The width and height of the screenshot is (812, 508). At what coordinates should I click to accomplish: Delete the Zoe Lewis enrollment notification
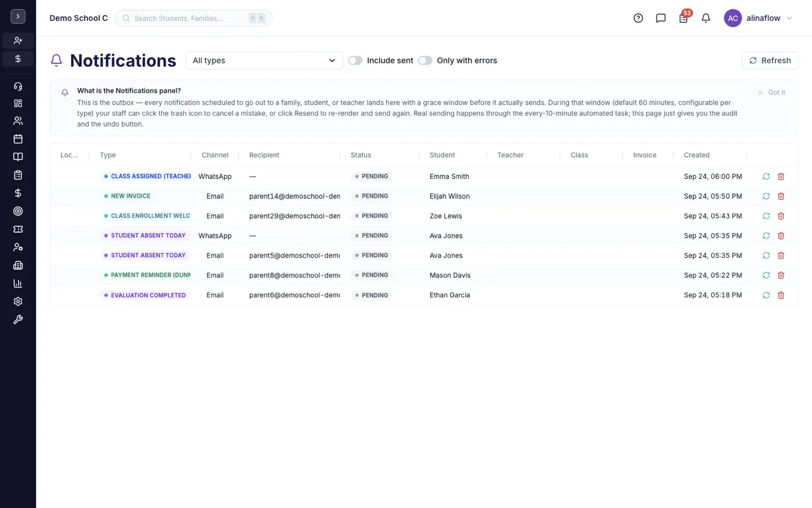[x=781, y=216]
